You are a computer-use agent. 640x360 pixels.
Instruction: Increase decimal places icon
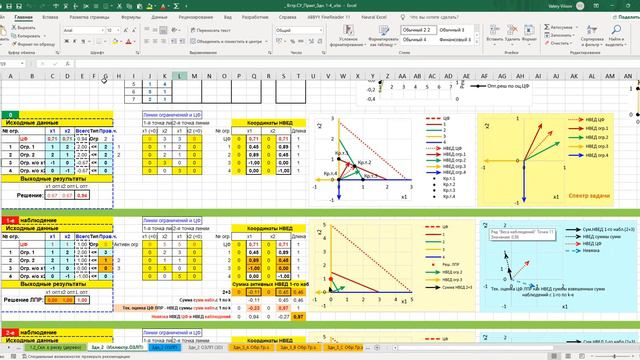point(311,41)
